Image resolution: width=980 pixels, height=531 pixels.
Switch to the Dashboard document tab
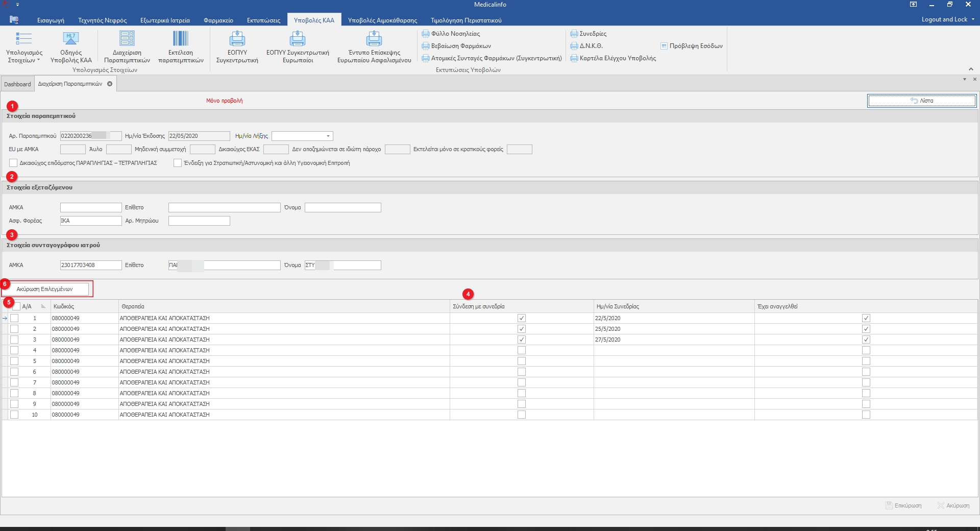click(17, 84)
